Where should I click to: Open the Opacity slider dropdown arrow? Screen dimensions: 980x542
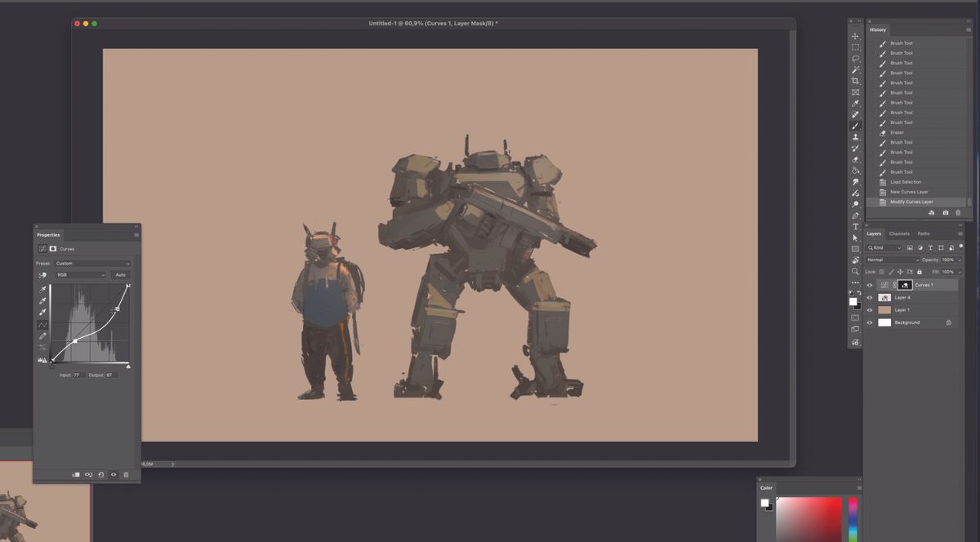point(959,260)
